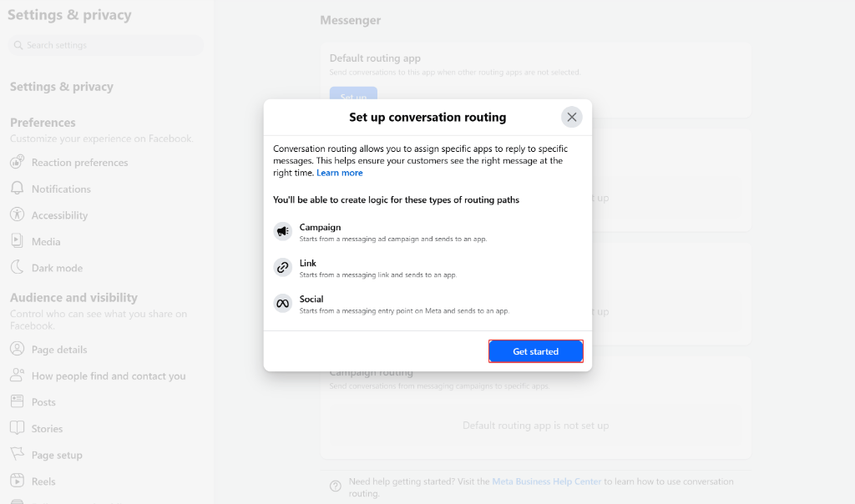Screen dimensions: 855x504
Task: Click the Page setup flag icon
Action: tap(17, 454)
